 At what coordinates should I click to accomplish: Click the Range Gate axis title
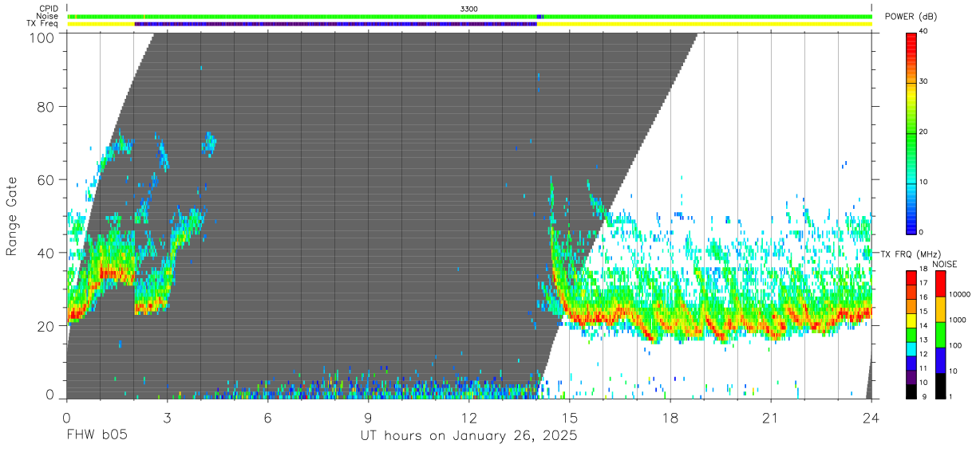12,217
